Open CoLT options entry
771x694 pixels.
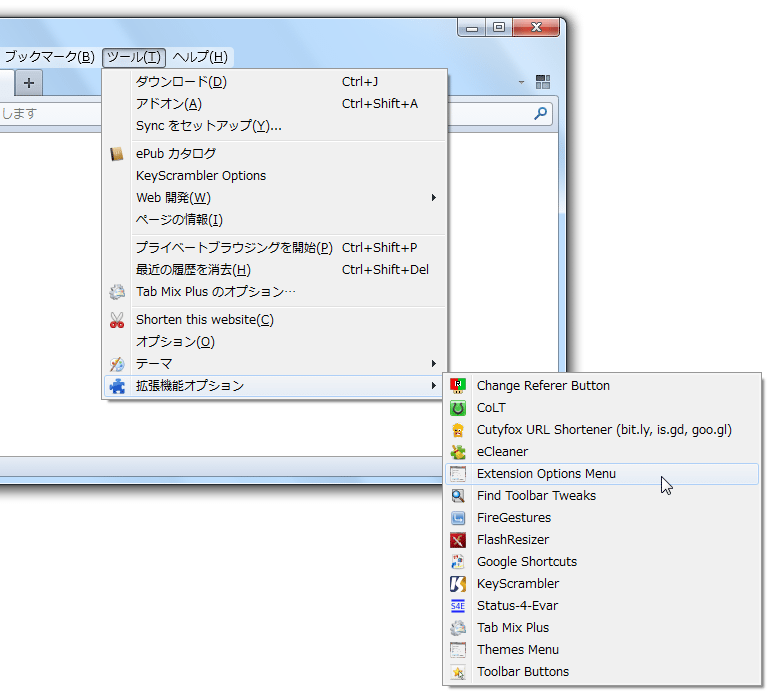click(x=602, y=408)
